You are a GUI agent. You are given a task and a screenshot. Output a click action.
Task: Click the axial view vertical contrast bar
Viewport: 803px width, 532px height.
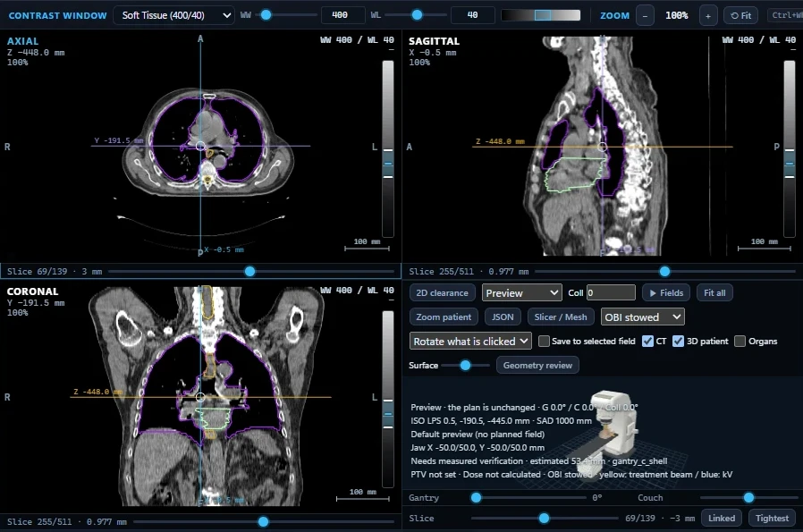click(x=388, y=148)
